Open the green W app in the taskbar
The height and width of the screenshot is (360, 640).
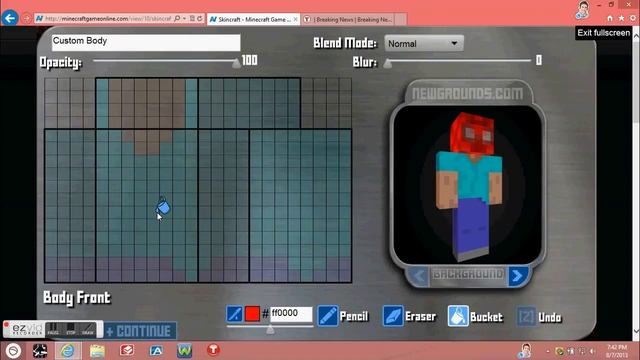[x=184, y=351]
